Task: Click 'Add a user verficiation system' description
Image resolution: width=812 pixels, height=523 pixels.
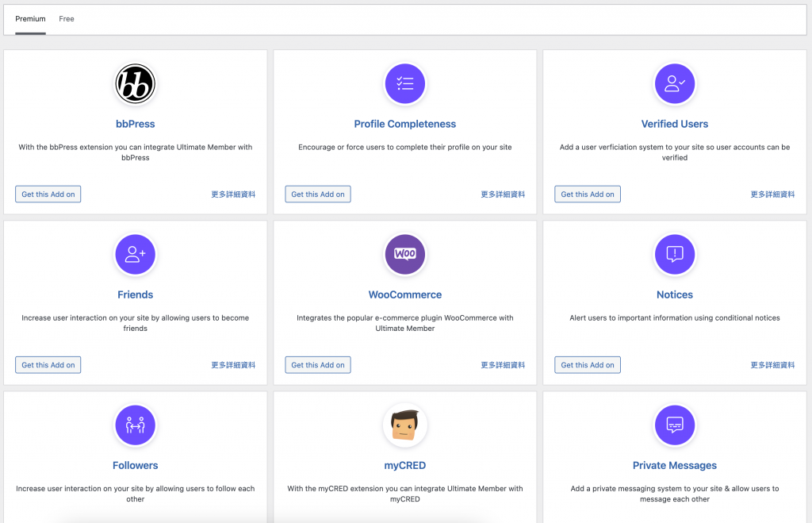Action: tap(675, 152)
